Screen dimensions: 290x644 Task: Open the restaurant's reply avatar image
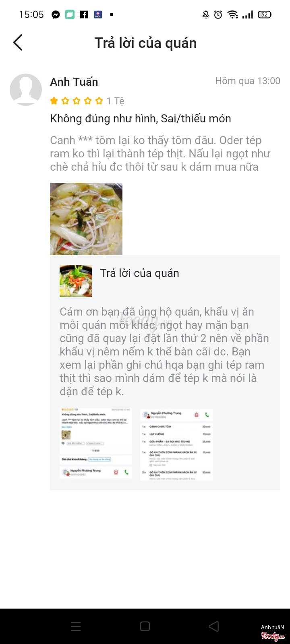76,281
